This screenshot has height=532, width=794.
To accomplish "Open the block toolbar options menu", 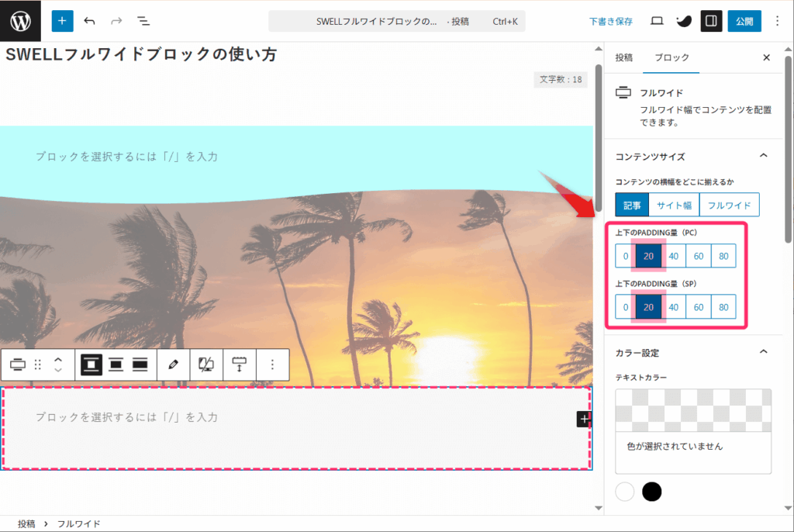I will click(x=272, y=364).
